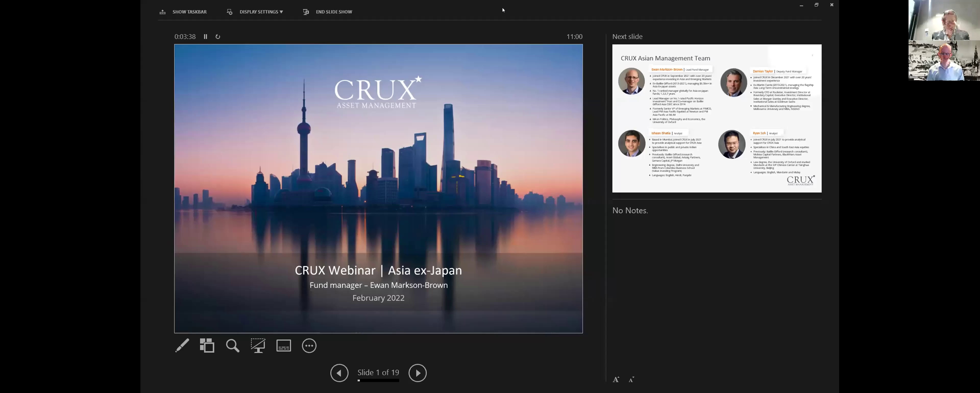Click the clock time 11:00
The image size is (980, 393).
coord(574,36)
